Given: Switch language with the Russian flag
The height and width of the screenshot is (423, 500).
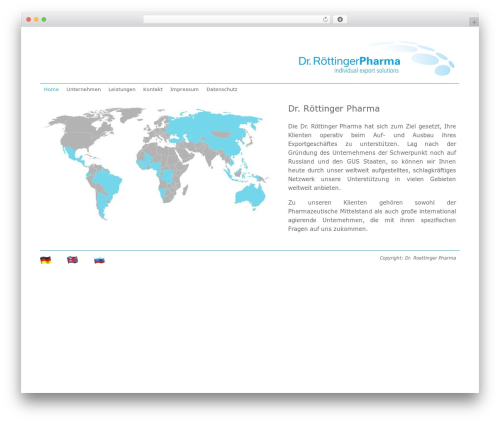Looking at the screenshot, I should 99,260.
